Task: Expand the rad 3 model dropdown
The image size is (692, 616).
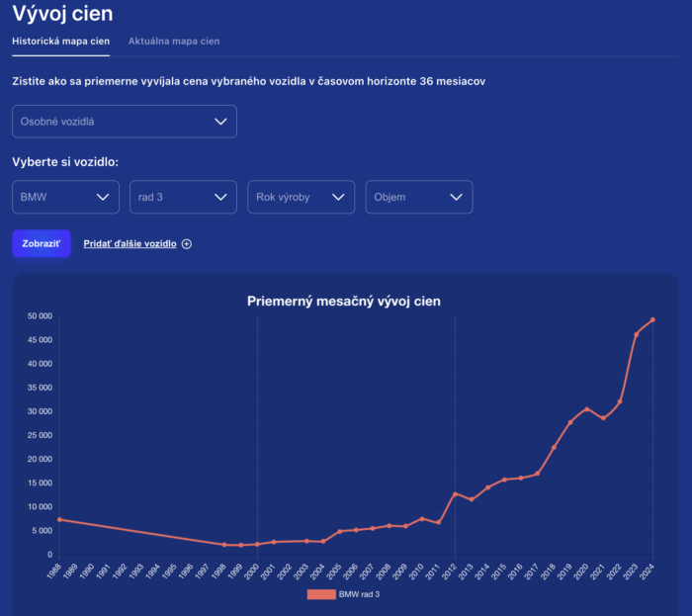Action: 183,197
